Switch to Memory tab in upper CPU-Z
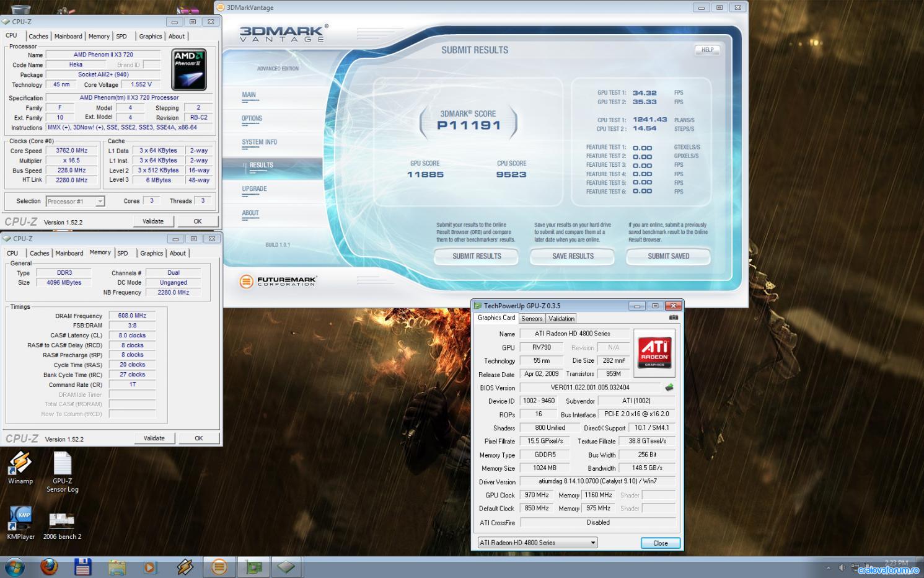Image resolution: width=924 pixels, height=578 pixels. point(99,37)
